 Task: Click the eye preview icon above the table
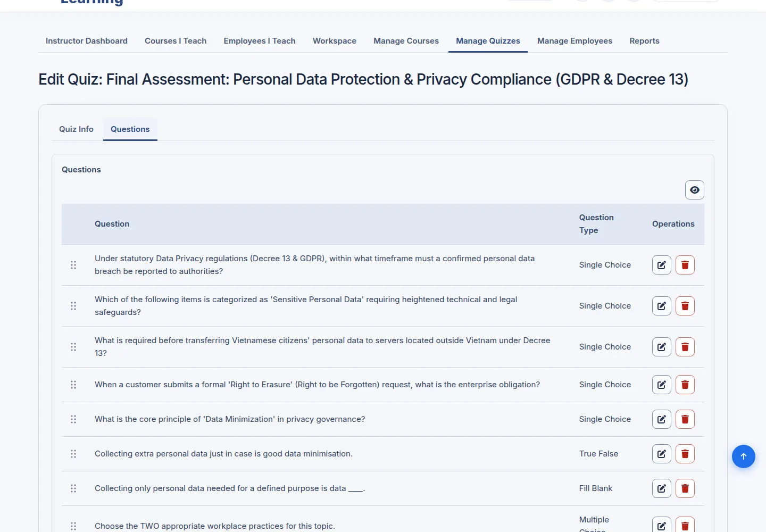click(695, 190)
